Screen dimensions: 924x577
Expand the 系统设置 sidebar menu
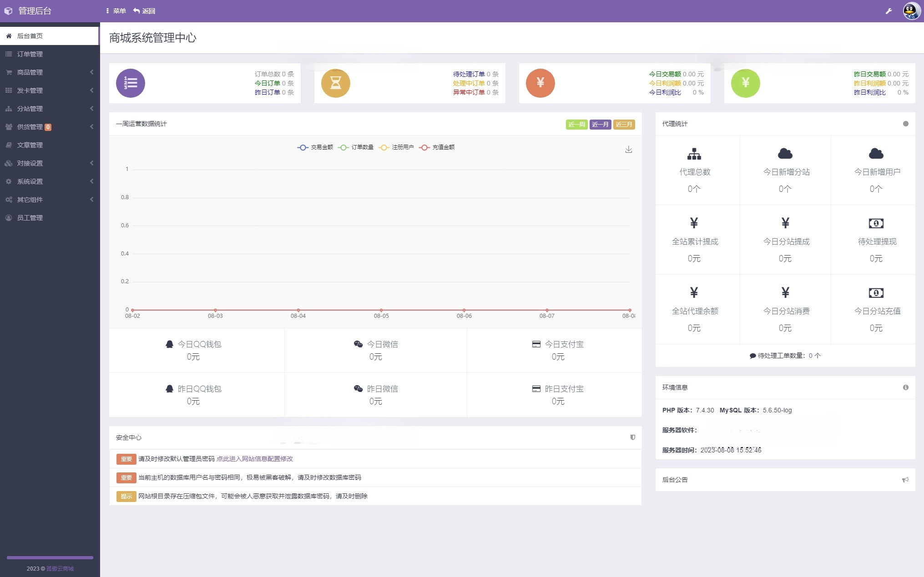[30, 181]
